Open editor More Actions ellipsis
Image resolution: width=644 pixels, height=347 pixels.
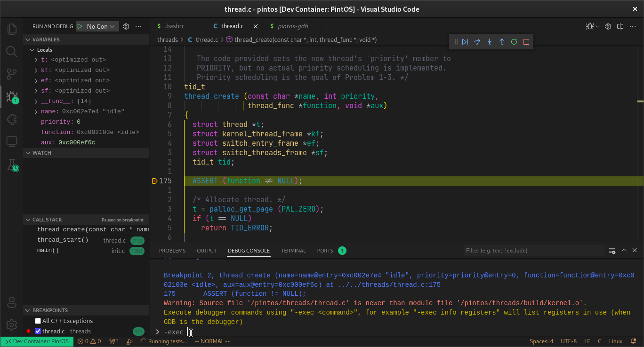633,26
